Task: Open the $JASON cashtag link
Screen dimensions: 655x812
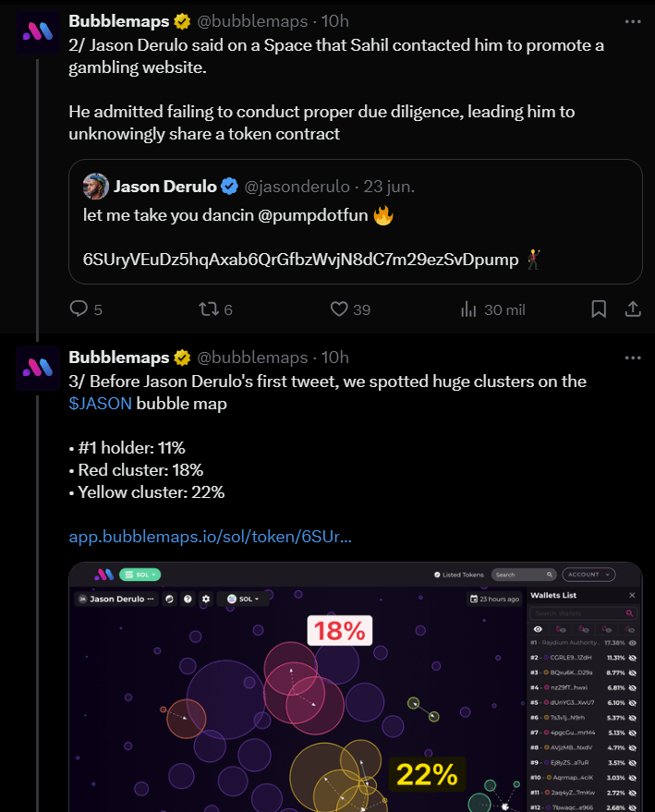Action: (x=100, y=403)
